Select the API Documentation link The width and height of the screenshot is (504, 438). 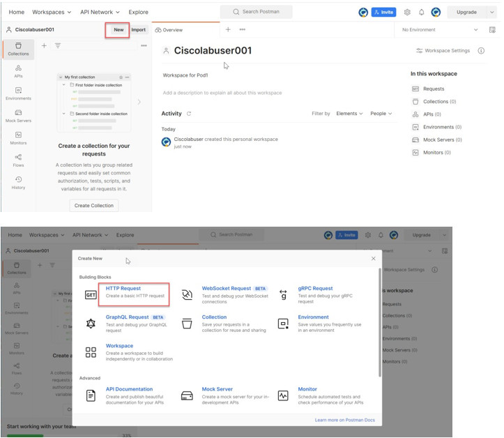pos(129,389)
